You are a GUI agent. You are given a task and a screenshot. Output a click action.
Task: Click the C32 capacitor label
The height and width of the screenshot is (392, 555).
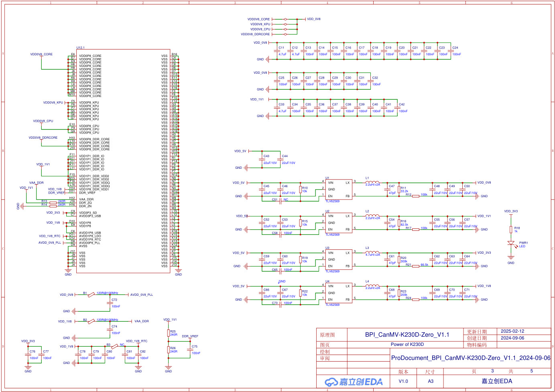pyautogui.click(x=375, y=78)
